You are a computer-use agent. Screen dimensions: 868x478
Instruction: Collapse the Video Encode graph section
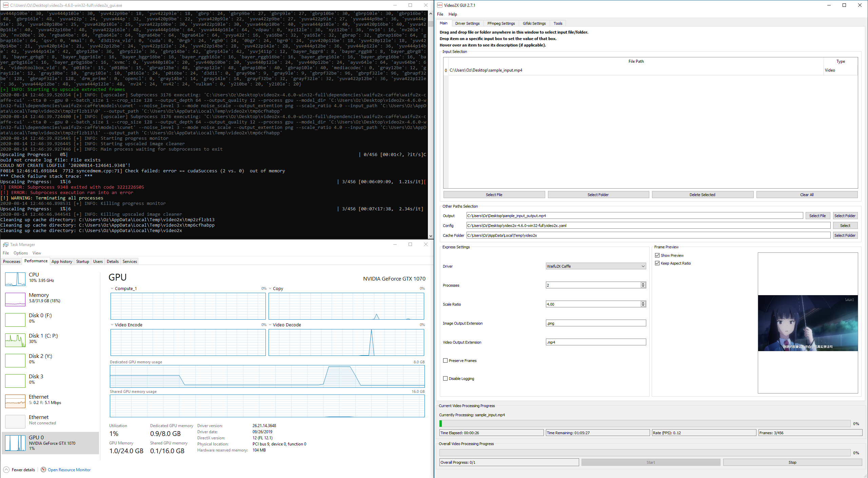(112, 325)
